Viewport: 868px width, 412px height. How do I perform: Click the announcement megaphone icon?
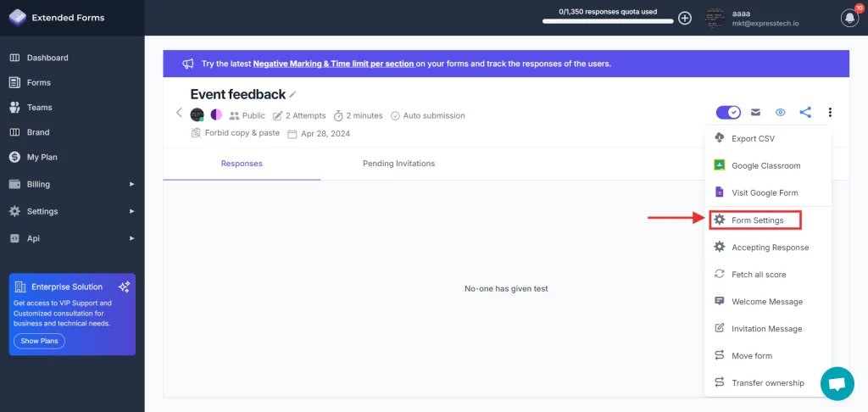click(x=188, y=64)
